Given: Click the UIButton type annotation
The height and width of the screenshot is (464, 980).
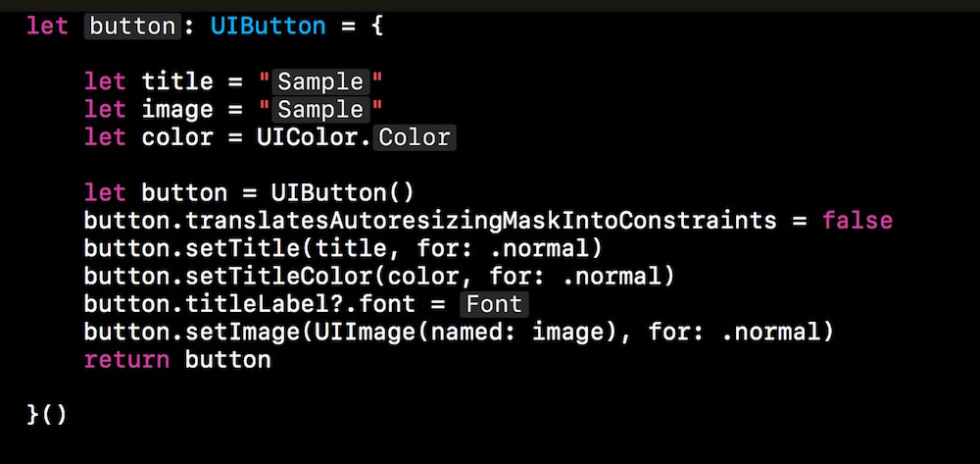Looking at the screenshot, I should 269,26.
